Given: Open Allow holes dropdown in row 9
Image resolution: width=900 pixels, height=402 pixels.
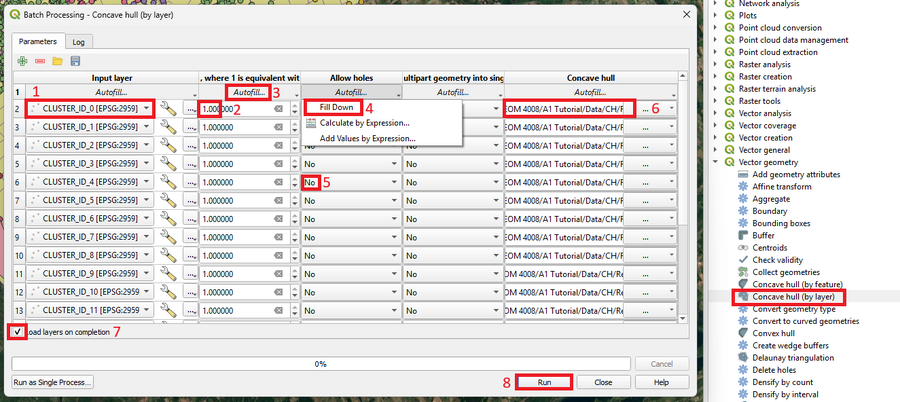Looking at the screenshot, I should point(351,237).
